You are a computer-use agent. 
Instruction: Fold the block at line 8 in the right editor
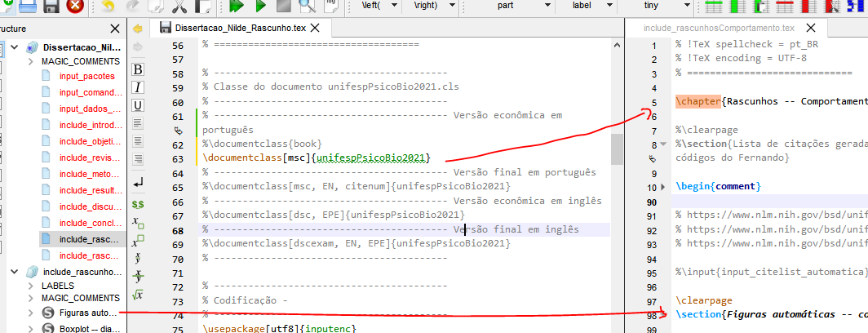664,144
